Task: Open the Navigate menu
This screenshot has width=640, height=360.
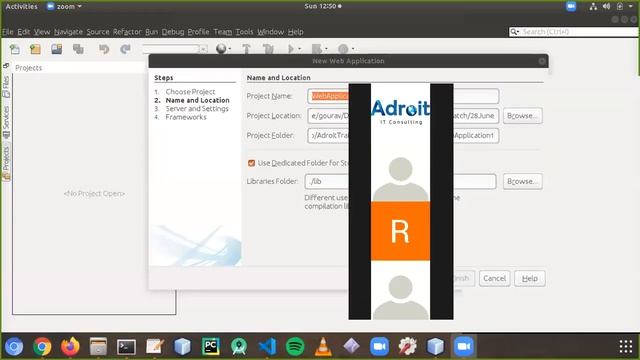Action: point(68,32)
